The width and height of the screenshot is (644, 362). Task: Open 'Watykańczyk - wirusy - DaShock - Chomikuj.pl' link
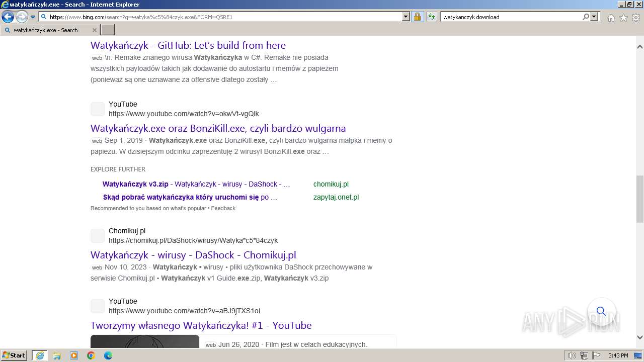coord(193,255)
